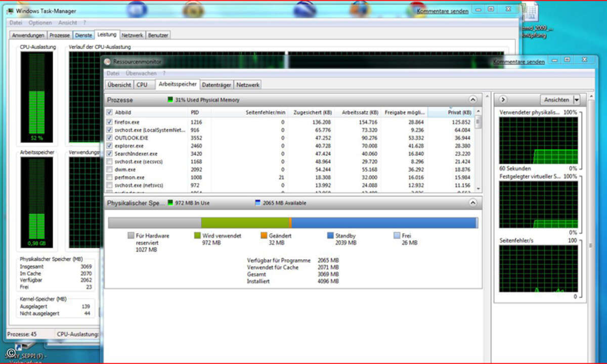Collapse the Prozesse section with its chevron
The height and width of the screenshot is (364, 607).
coord(473,100)
